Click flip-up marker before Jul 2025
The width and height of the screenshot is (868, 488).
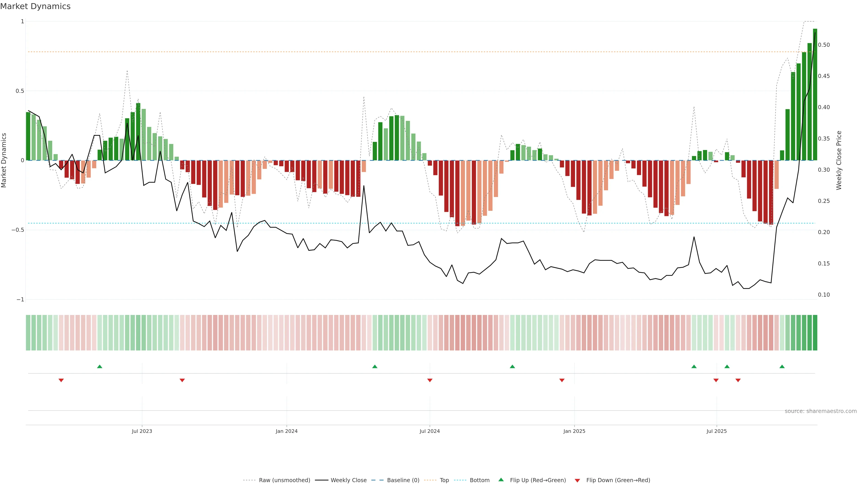point(694,366)
